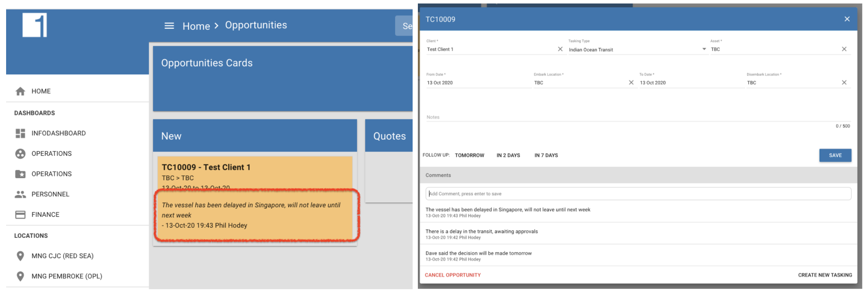Click the Comments section header
Viewport: 868px width, 297px height.
click(638, 175)
